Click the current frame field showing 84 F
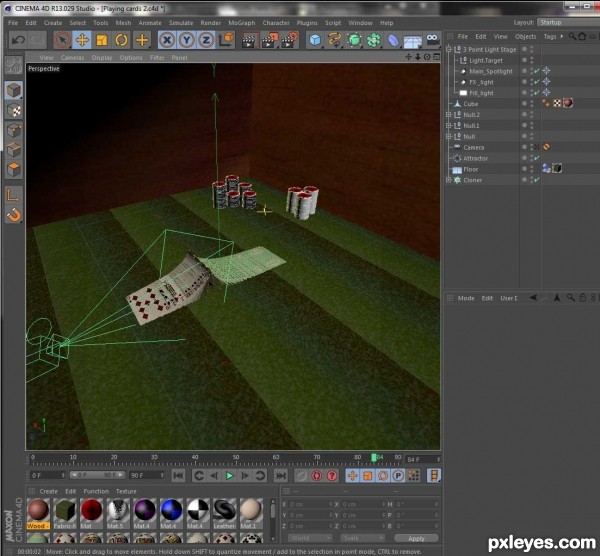 click(423, 459)
